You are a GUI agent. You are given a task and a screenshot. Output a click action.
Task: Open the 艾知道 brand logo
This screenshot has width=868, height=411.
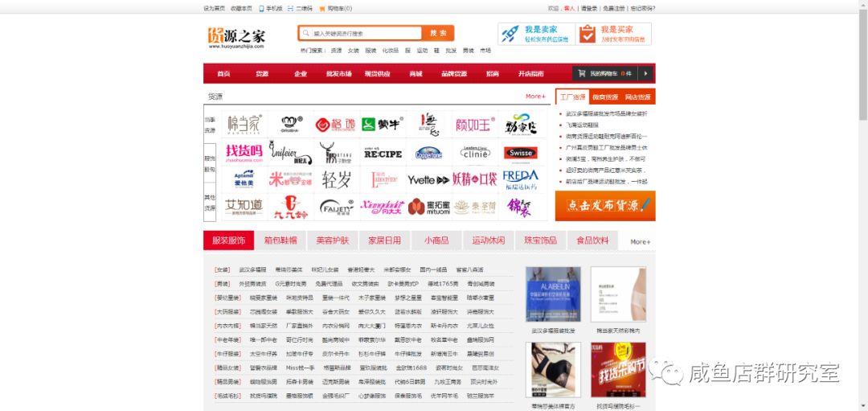pyautogui.click(x=244, y=208)
